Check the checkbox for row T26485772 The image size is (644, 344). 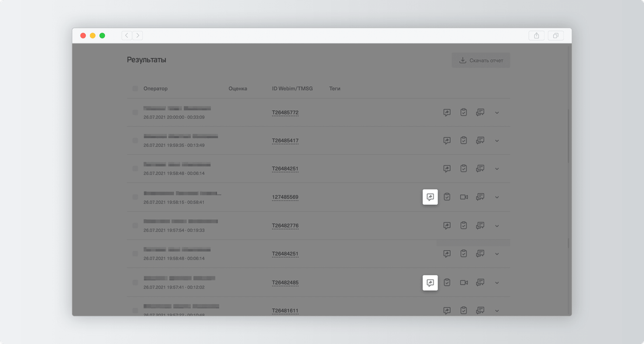(135, 112)
